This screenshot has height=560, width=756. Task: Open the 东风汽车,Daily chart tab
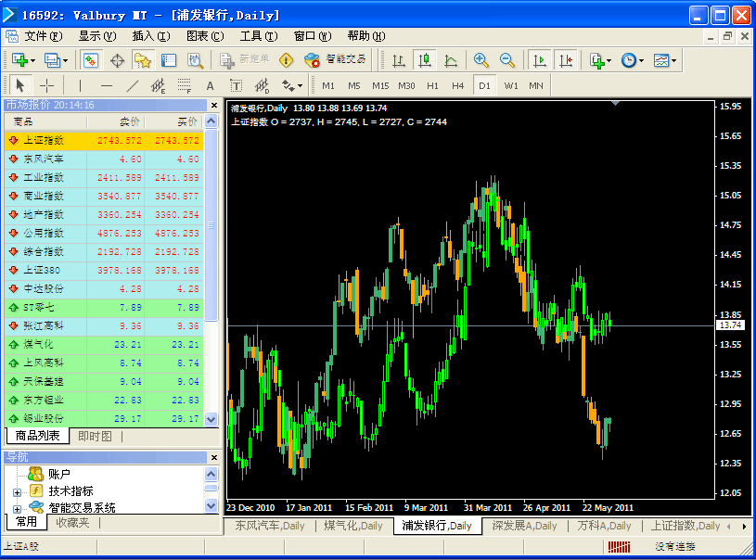tap(270, 526)
